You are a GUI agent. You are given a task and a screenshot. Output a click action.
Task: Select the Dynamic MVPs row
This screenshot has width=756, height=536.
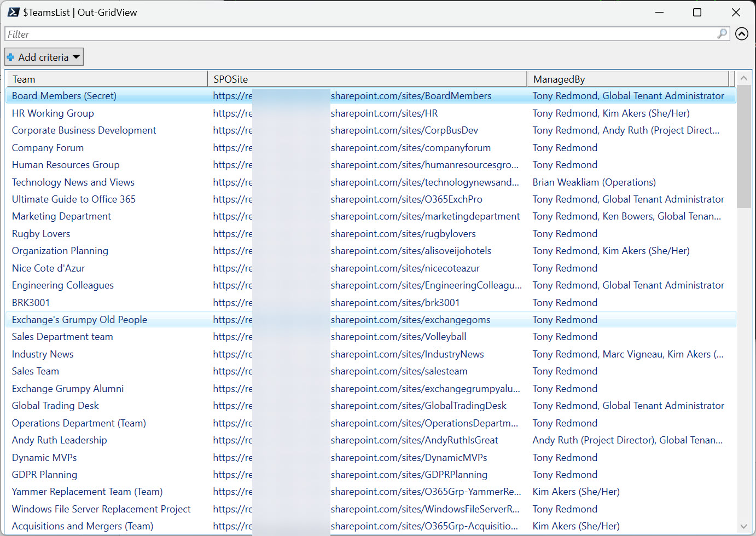[371, 458]
